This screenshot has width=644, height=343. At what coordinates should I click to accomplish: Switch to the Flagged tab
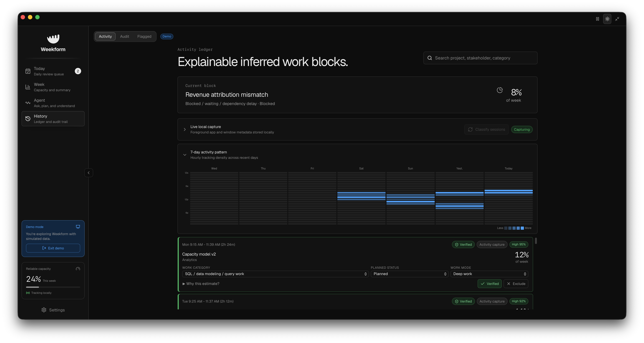coord(144,36)
